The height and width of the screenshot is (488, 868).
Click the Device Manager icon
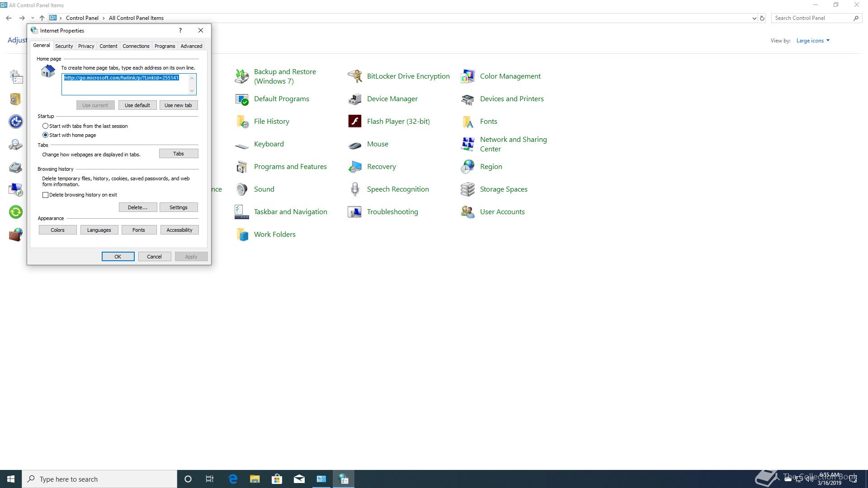point(354,99)
